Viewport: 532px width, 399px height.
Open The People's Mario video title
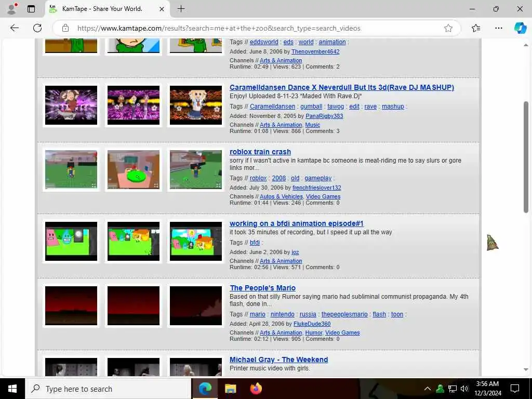[262, 288]
